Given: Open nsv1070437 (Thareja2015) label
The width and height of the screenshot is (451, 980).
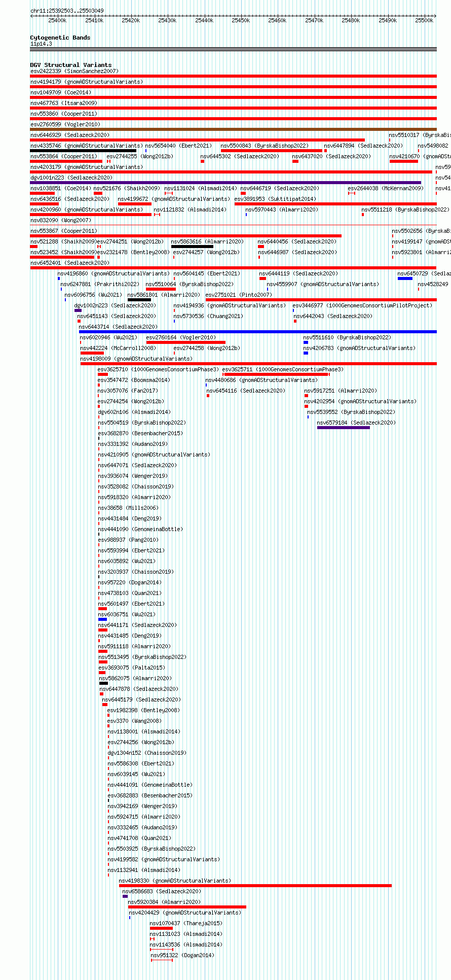Looking at the screenshot, I should click(x=186, y=923).
